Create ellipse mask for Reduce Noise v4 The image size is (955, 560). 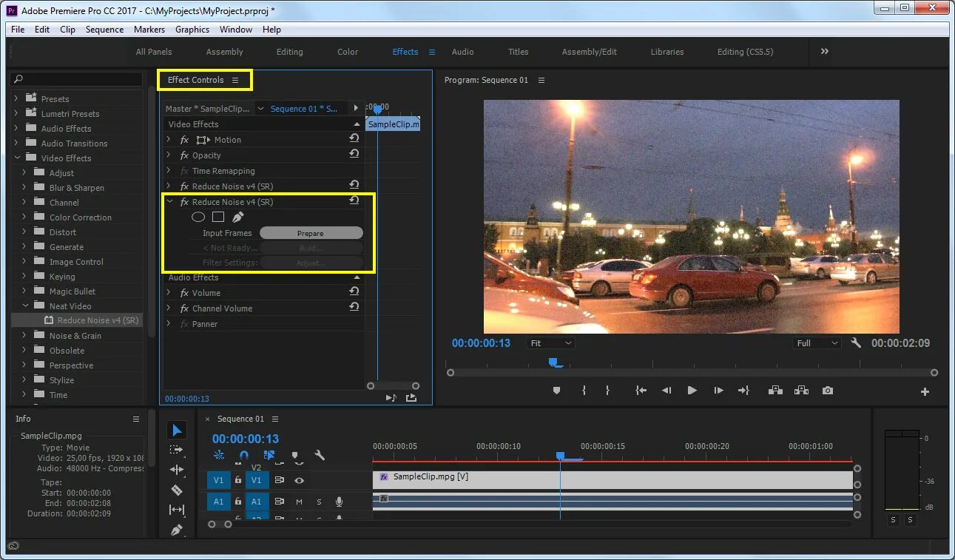[x=198, y=217]
